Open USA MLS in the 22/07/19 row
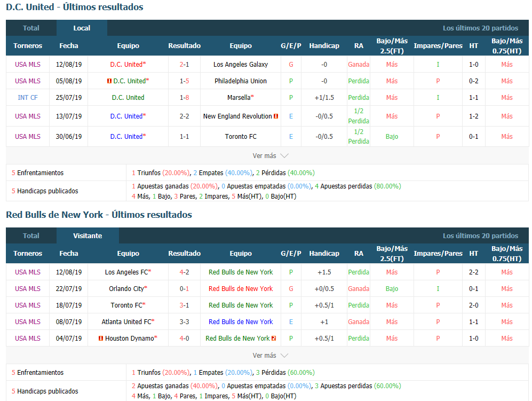This screenshot has height=401, width=532. tap(28, 289)
